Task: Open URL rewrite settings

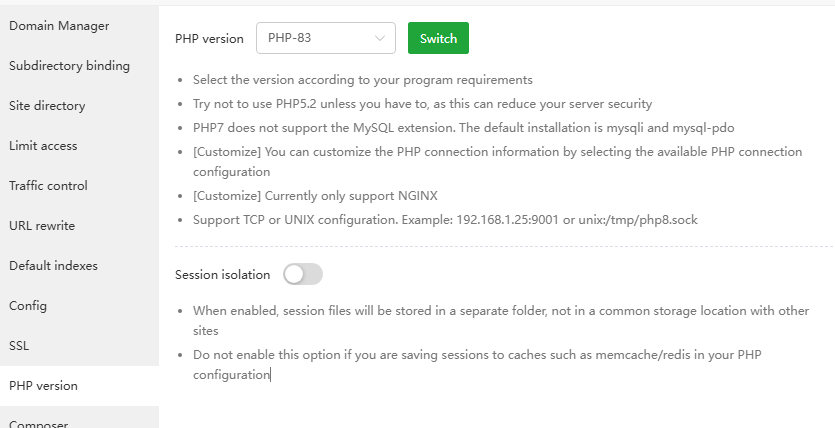Action: pyautogui.click(x=42, y=226)
